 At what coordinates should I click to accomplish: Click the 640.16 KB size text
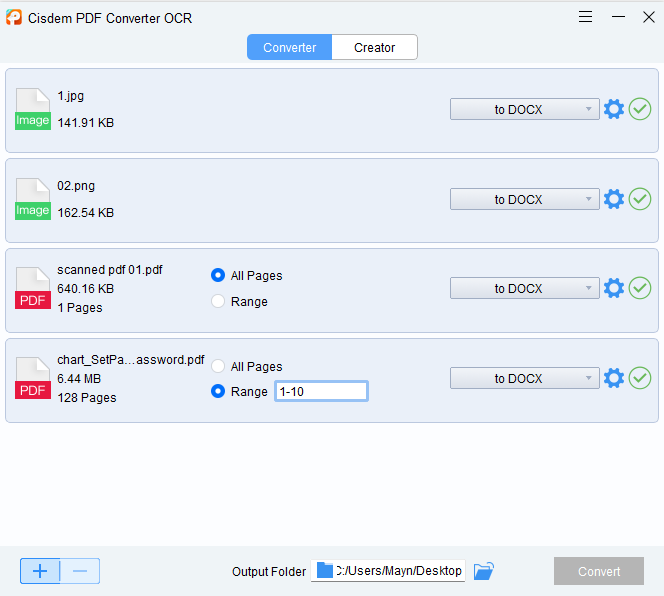click(86, 289)
